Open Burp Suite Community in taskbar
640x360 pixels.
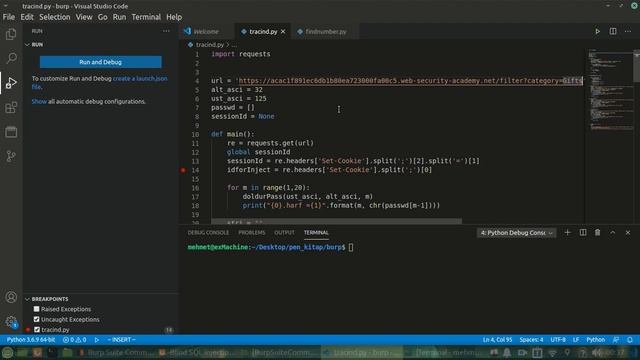coord(117,352)
